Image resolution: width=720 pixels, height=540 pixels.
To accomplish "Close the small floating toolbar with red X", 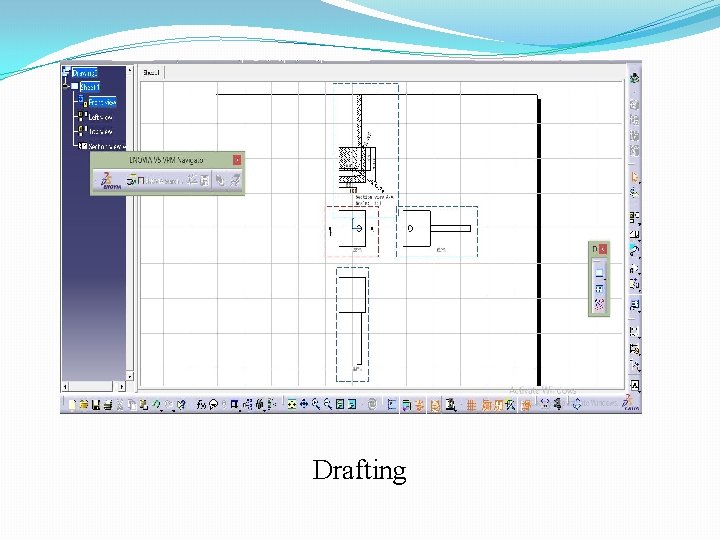I will (603, 249).
